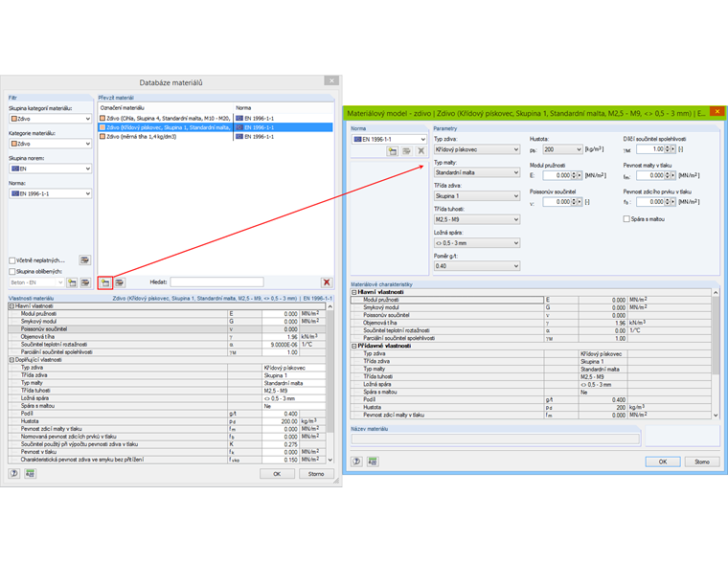Click the new norm icon under Norma
Image resolution: width=728 pixels, height=563 pixels.
point(393,151)
